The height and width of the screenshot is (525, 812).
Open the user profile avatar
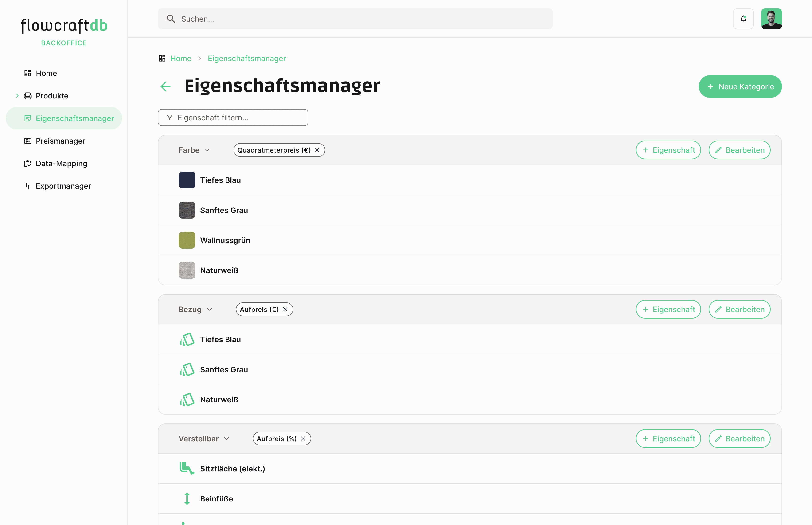[771, 19]
